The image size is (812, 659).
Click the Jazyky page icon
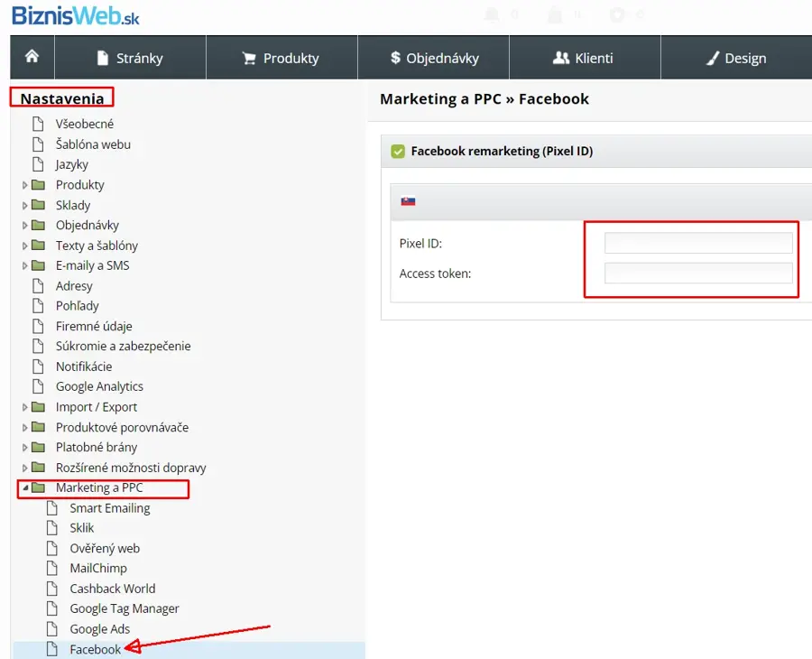[38, 164]
